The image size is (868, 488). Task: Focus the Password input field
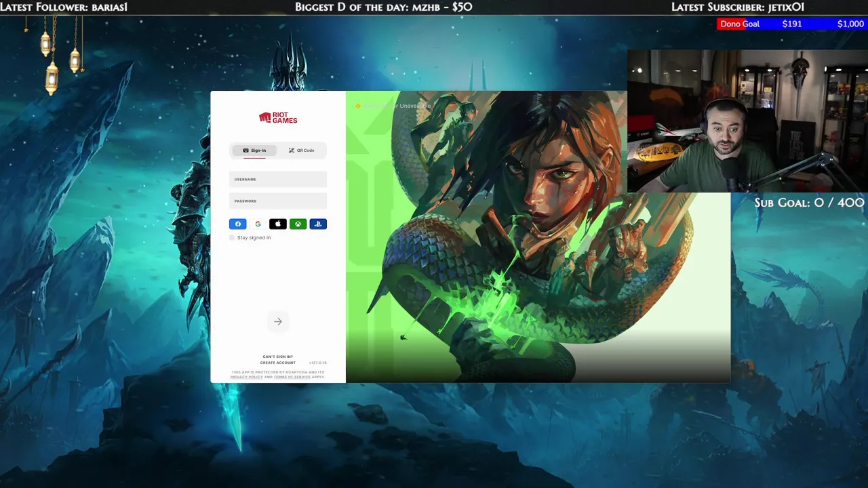coord(278,201)
